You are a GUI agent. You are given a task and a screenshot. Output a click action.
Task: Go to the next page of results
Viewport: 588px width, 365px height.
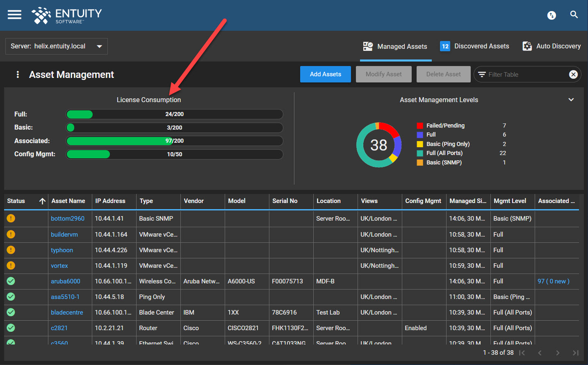pos(558,353)
